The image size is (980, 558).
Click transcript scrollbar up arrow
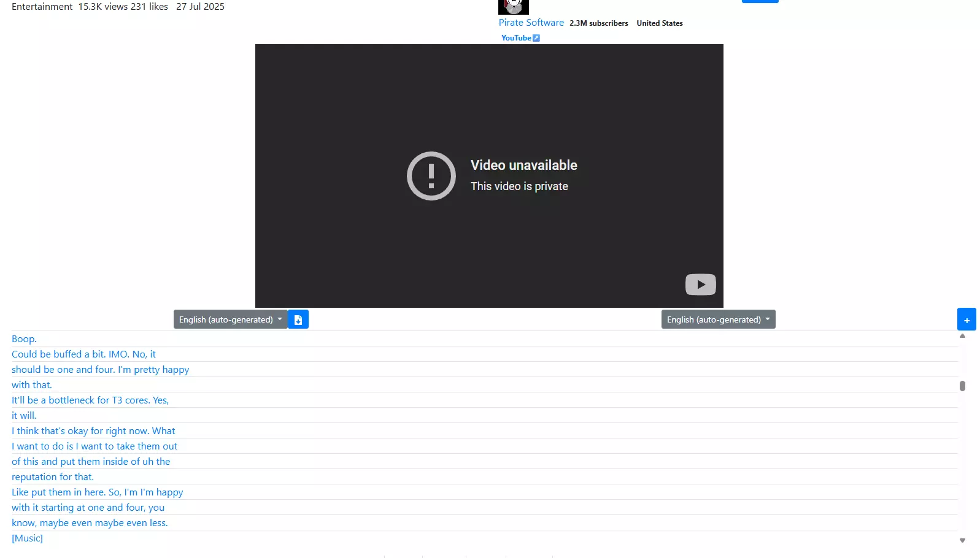click(962, 335)
